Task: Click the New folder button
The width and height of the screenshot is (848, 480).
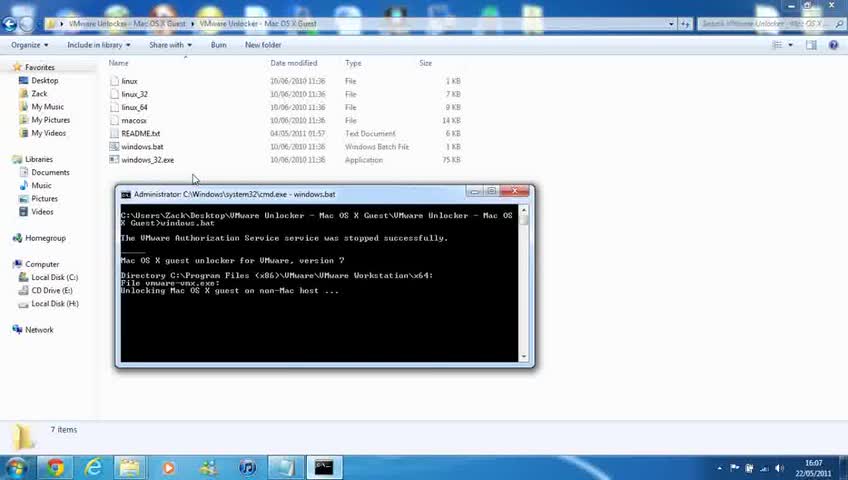Action: pos(263,45)
